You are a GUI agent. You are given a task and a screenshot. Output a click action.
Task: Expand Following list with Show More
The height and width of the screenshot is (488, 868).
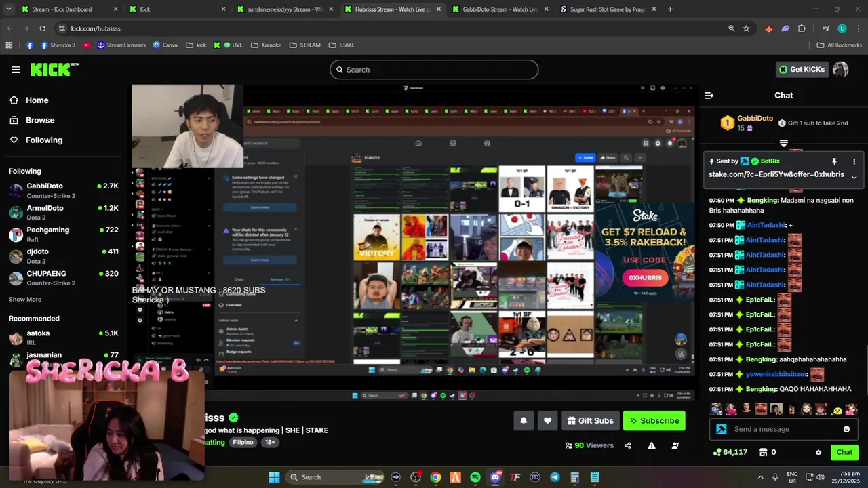[x=25, y=299]
